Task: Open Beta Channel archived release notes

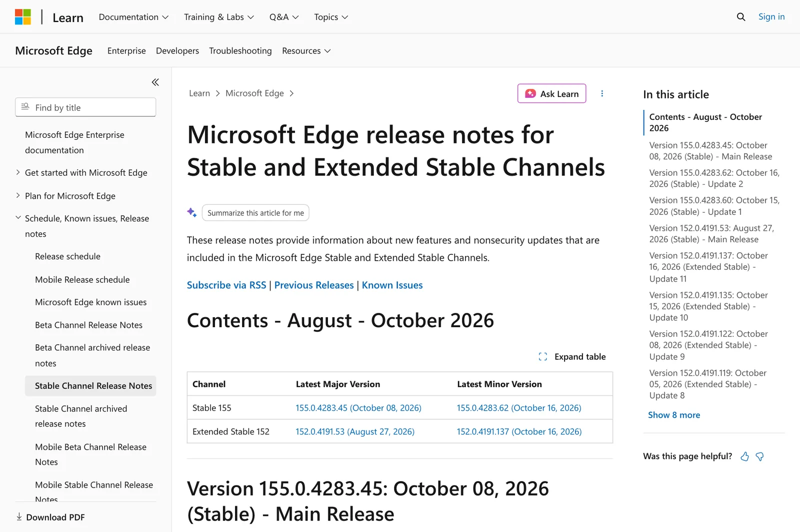Action: point(92,355)
